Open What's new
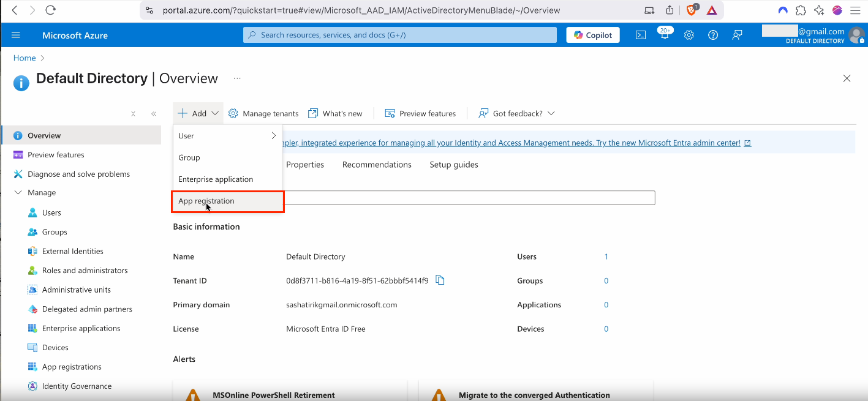Image resolution: width=868 pixels, height=401 pixels. (335, 113)
